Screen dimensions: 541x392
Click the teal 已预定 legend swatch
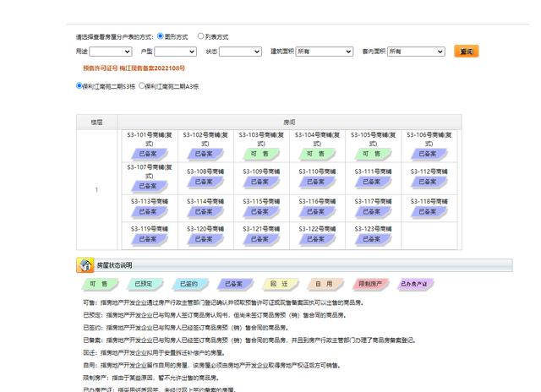(145, 284)
